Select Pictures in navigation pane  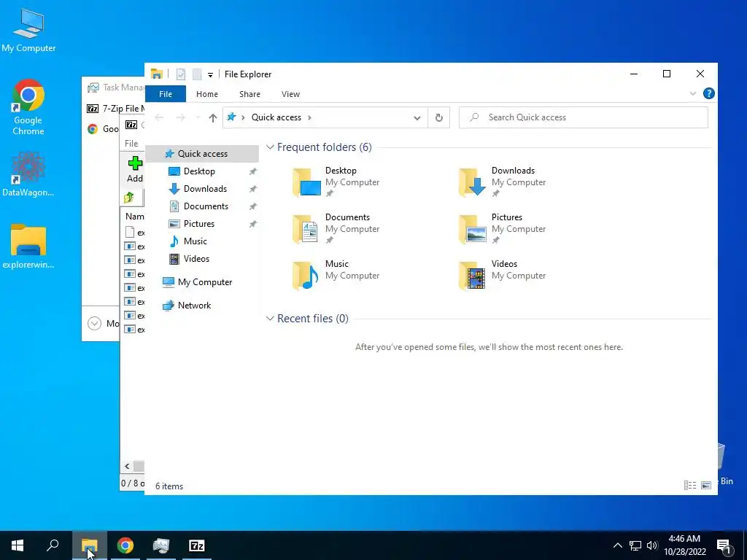coord(198,224)
